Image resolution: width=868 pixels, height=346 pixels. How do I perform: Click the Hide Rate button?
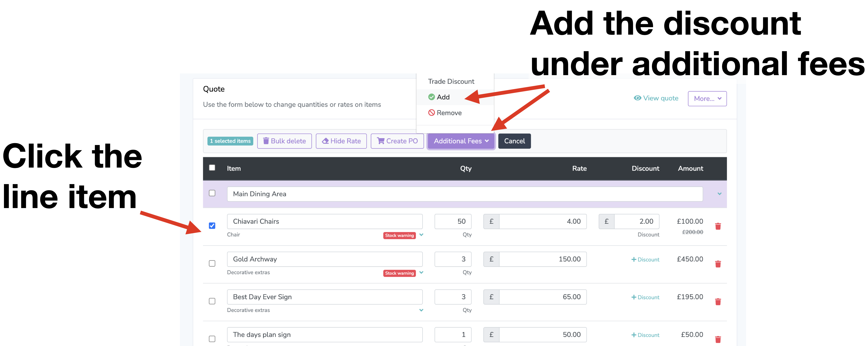tap(341, 141)
